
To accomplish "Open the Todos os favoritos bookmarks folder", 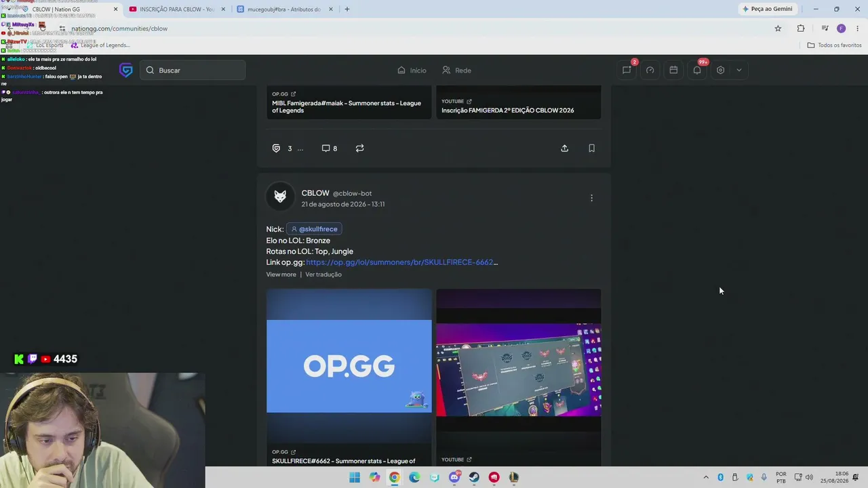I will 834,45.
